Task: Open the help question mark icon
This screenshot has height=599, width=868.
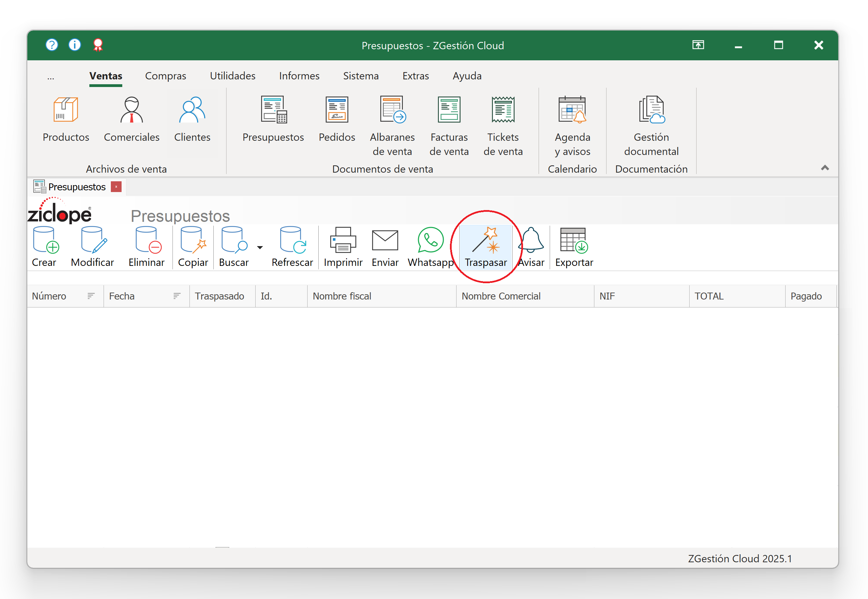Action: (52, 45)
